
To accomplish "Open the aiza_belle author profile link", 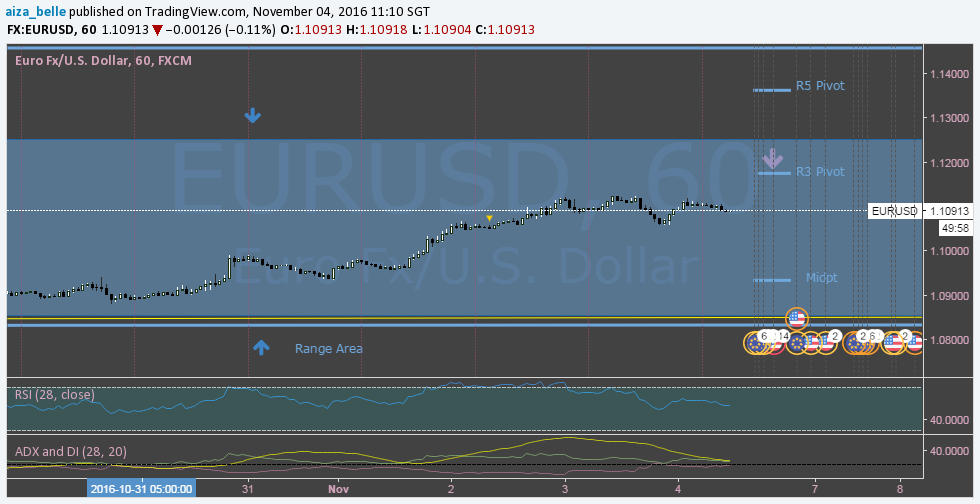I will click(36, 11).
